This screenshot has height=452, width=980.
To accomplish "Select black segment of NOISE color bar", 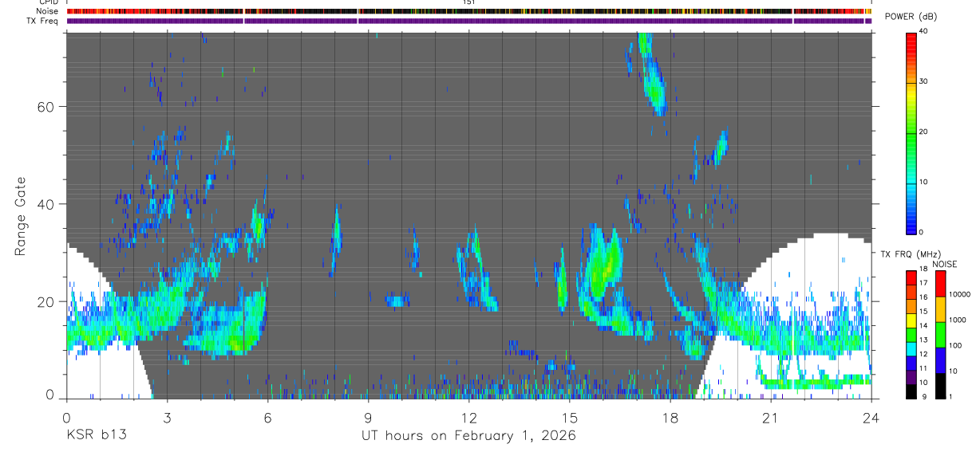I will (x=940, y=385).
